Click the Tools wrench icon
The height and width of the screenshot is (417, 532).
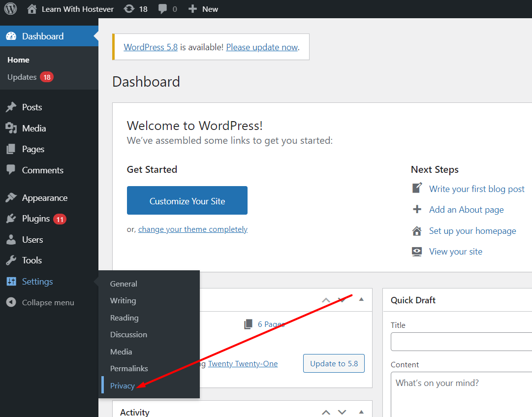coord(11,260)
